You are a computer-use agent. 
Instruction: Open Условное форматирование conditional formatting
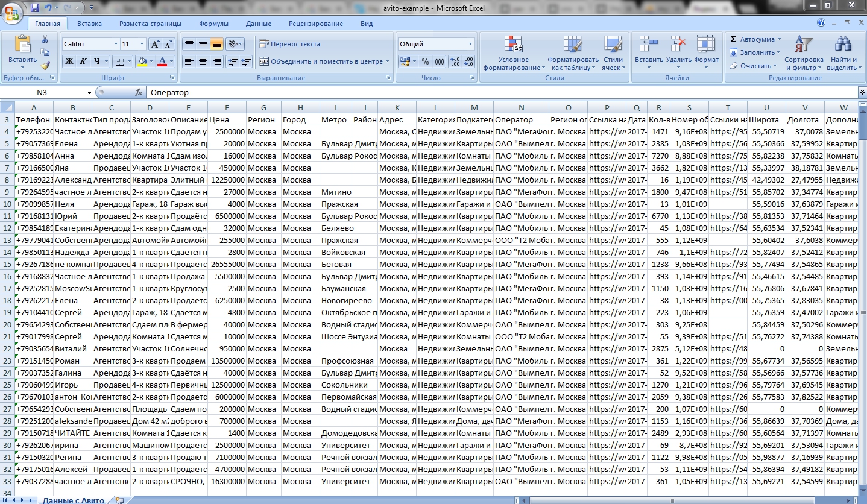tap(513, 53)
